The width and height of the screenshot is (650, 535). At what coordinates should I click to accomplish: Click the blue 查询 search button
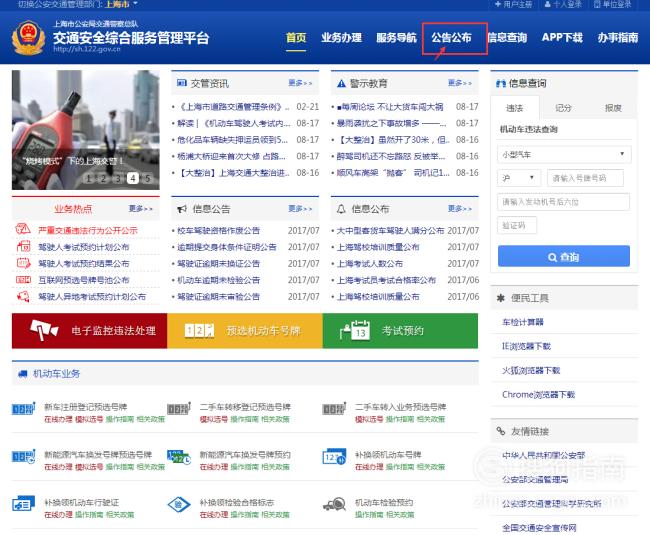564,257
